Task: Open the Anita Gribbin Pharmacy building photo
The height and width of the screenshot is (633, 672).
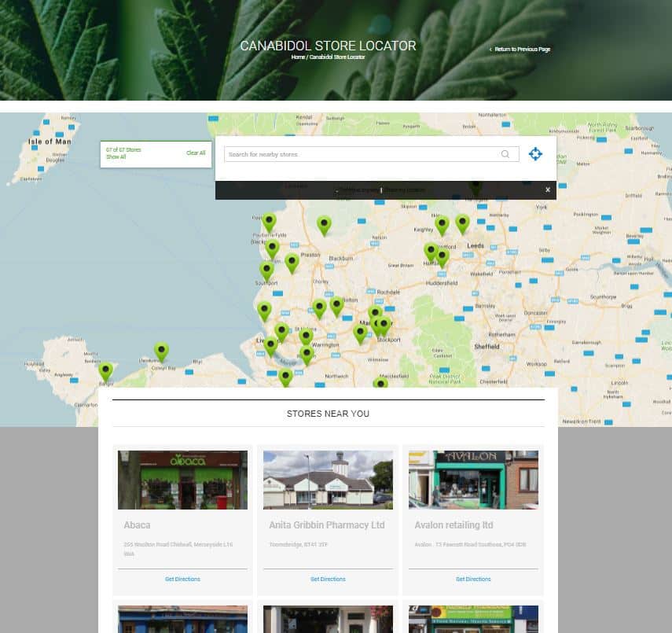Action: tap(328, 480)
